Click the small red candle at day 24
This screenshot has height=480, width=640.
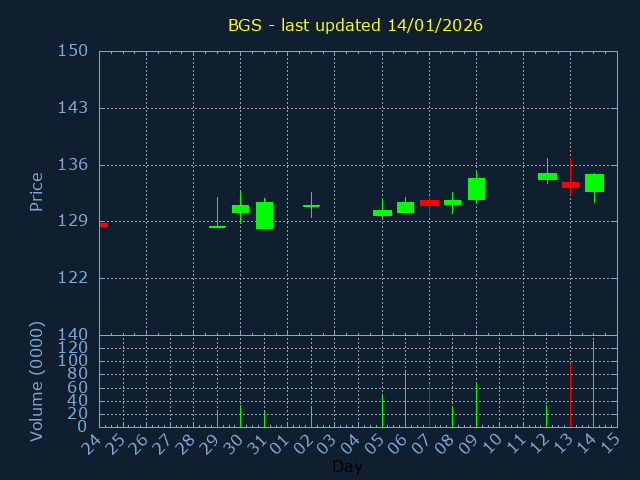click(102, 225)
